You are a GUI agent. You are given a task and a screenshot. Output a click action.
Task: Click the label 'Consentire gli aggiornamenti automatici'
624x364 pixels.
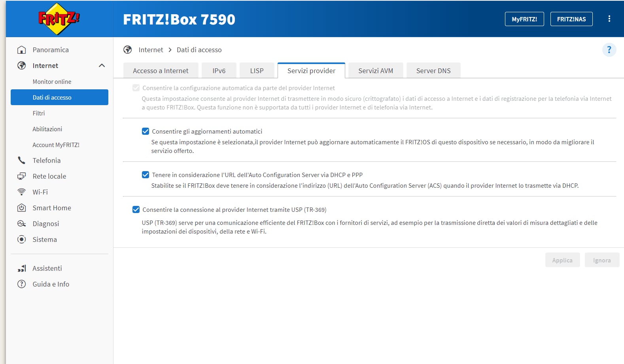[x=207, y=131]
